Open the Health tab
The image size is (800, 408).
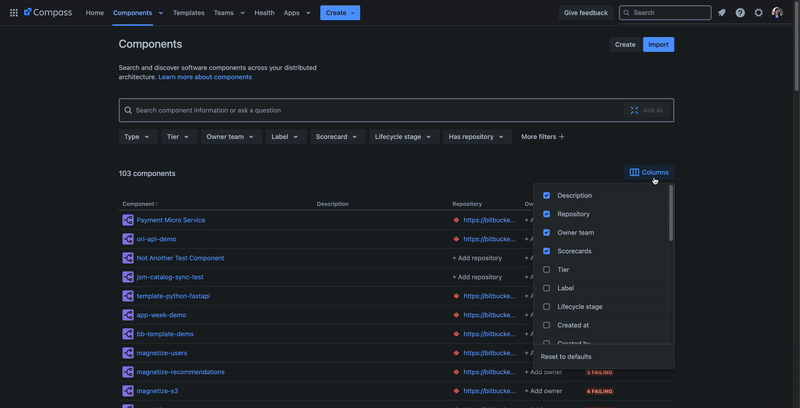coord(264,13)
